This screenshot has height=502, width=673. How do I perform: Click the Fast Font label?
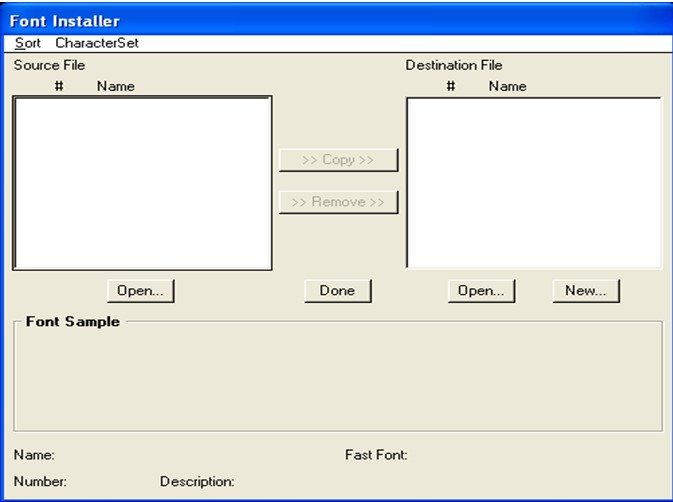click(376, 455)
